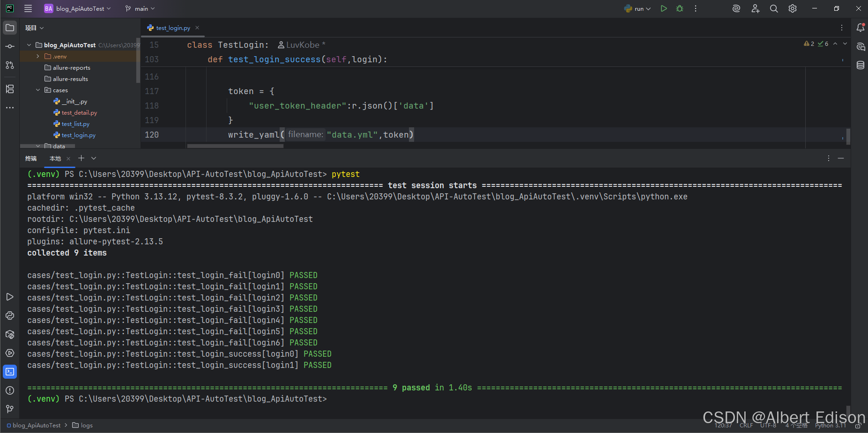
Task: Click line number 120 in the gutter
Action: point(152,135)
